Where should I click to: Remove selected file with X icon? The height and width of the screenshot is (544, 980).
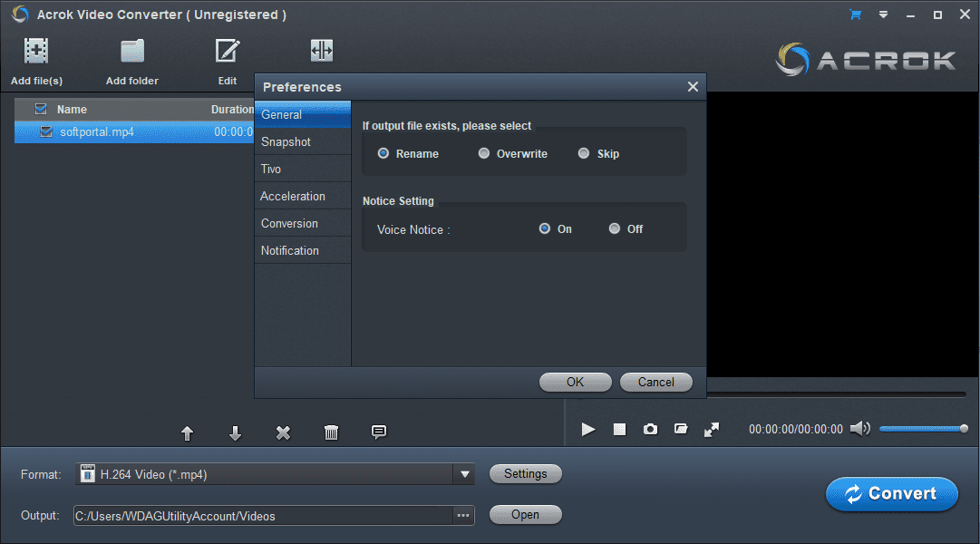click(283, 432)
